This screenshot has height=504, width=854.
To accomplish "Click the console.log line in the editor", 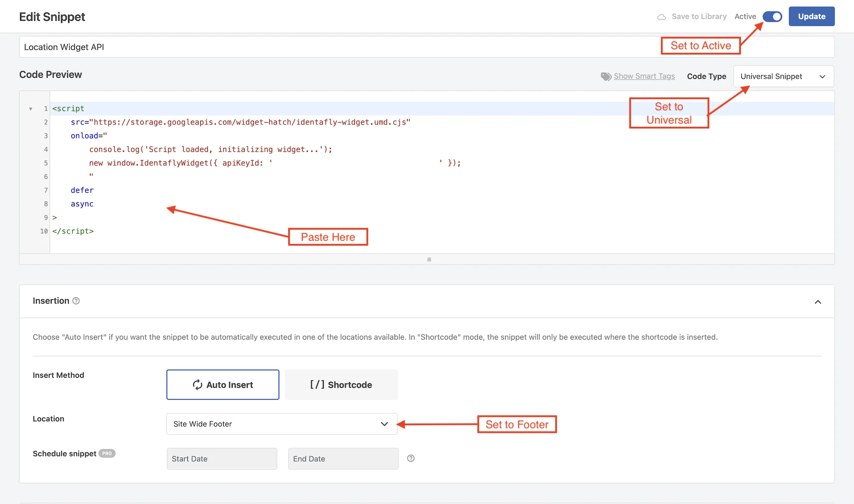I will [211, 149].
